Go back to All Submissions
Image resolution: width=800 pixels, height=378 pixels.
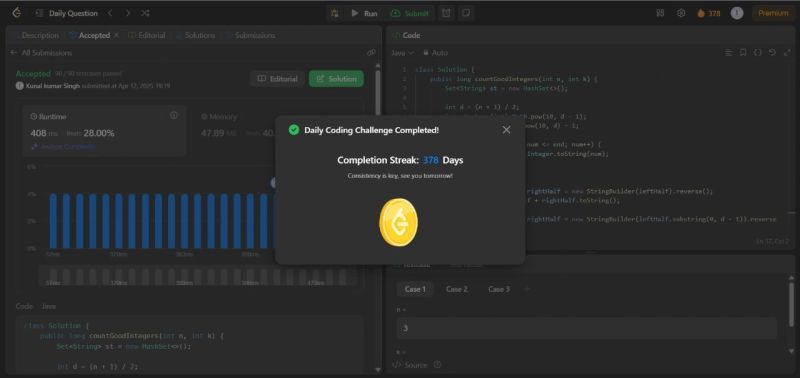point(41,53)
